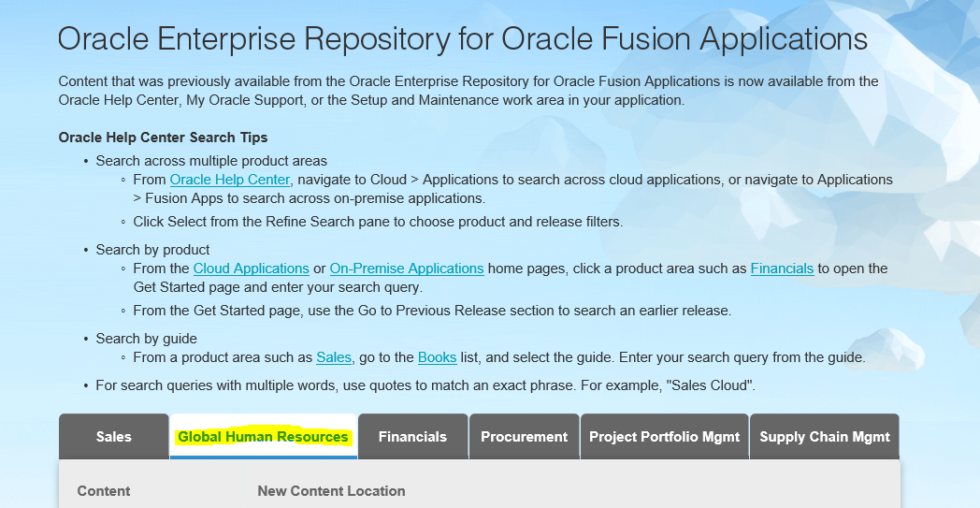Click the "Sales Cloud" exact phrase tip
Viewport: 980px width, 508px height.
point(425,385)
